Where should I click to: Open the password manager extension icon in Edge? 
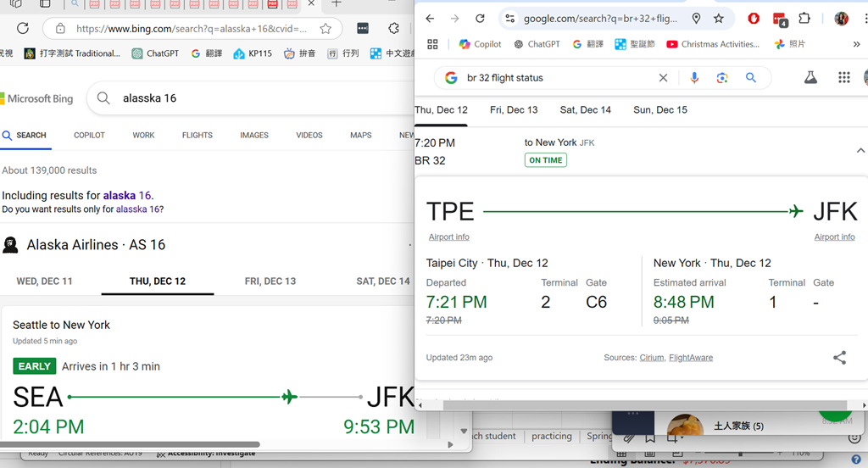click(x=363, y=28)
